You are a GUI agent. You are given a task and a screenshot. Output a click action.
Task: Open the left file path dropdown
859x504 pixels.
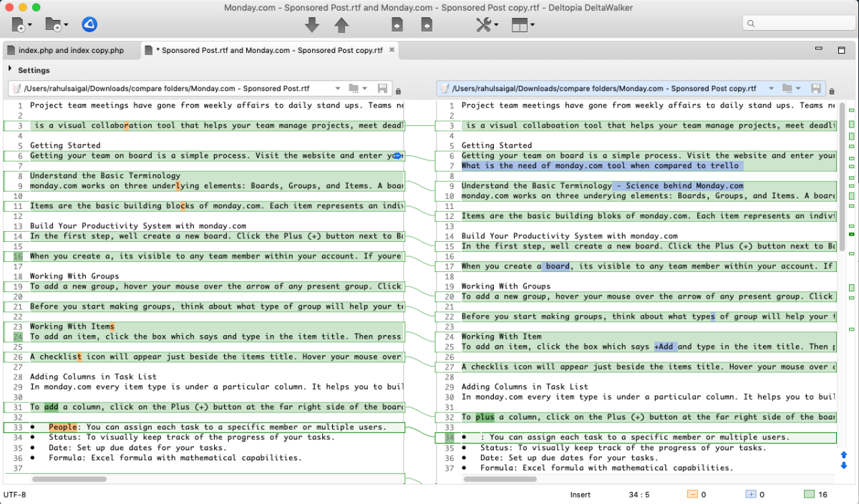tap(338, 89)
